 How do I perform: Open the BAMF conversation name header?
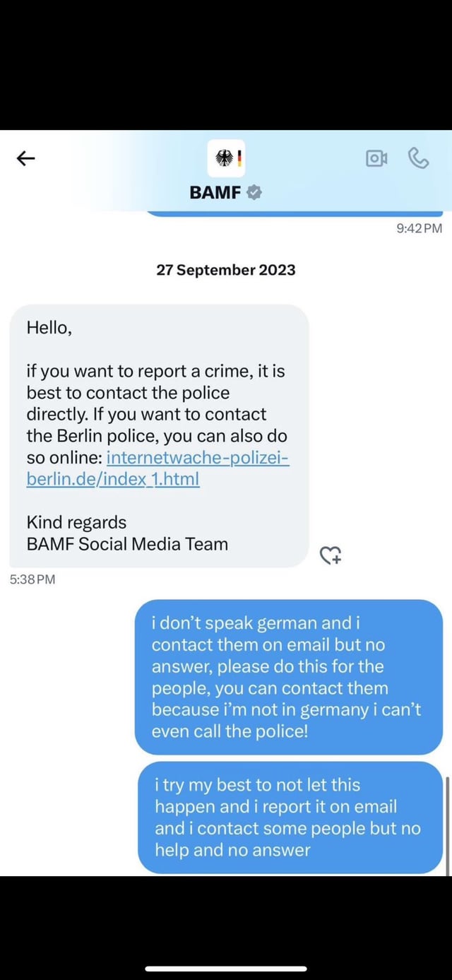click(215, 192)
